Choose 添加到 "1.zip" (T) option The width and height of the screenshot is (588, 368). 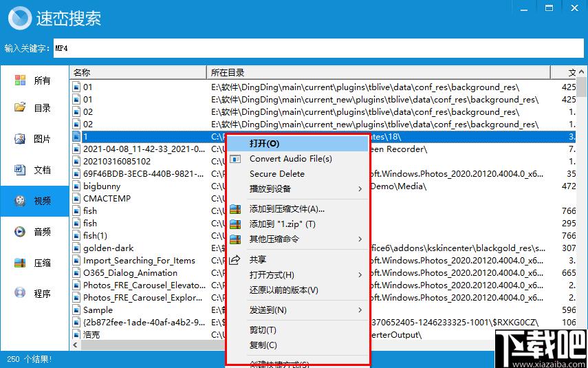click(x=282, y=224)
